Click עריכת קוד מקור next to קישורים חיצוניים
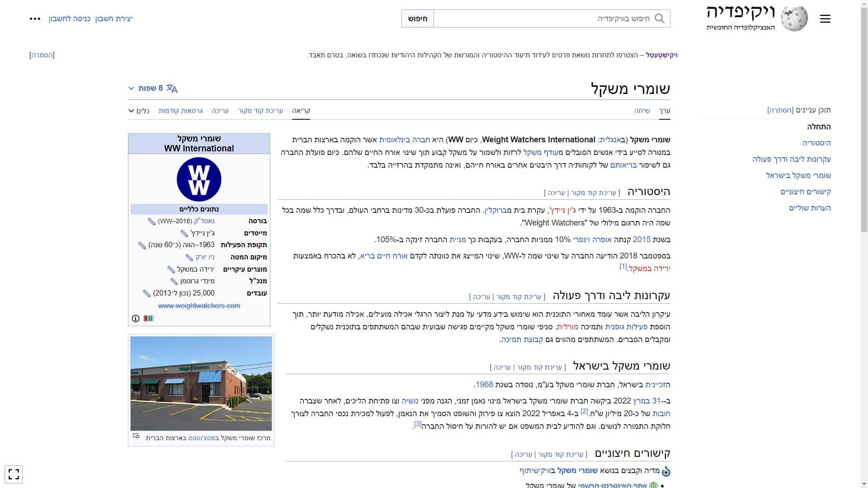 click(561, 455)
